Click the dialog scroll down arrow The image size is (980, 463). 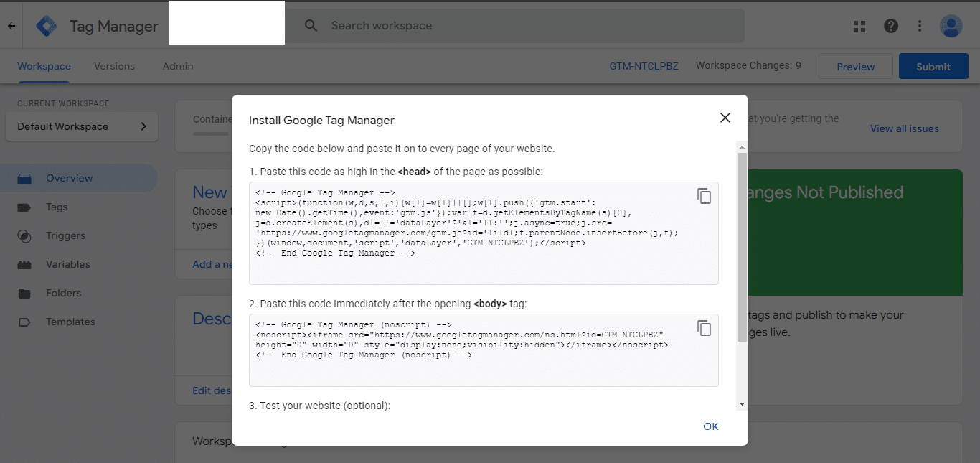(x=742, y=404)
